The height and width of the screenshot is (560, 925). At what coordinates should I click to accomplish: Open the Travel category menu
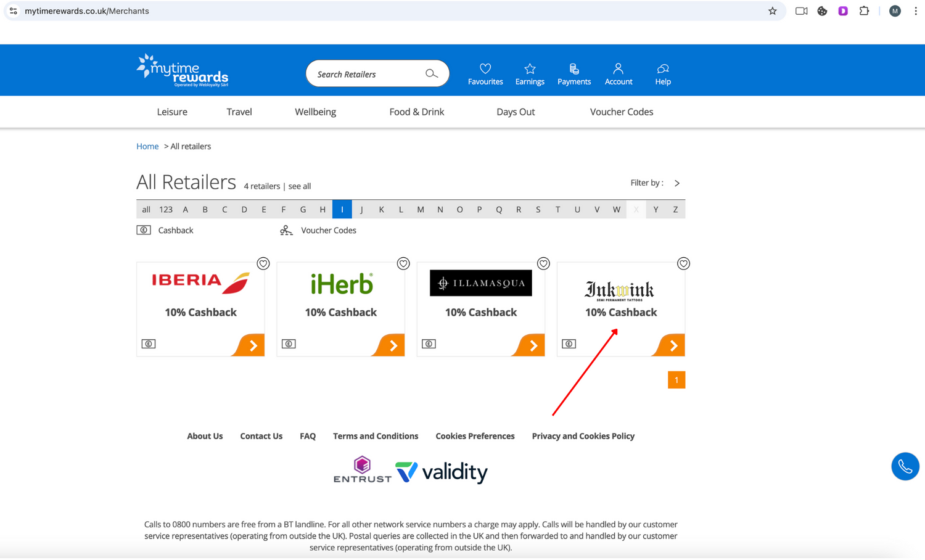coord(239,112)
